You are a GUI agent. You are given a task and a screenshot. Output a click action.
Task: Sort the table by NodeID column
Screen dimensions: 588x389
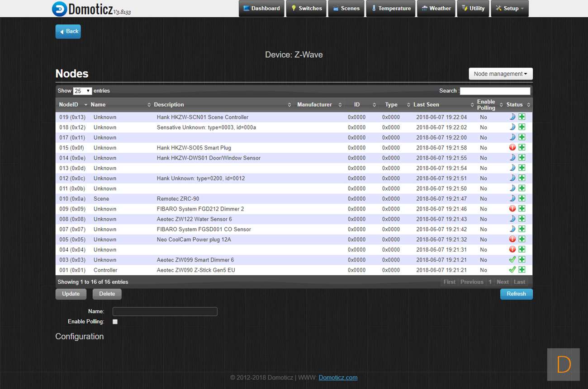pyautogui.click(x=72, y=105)
